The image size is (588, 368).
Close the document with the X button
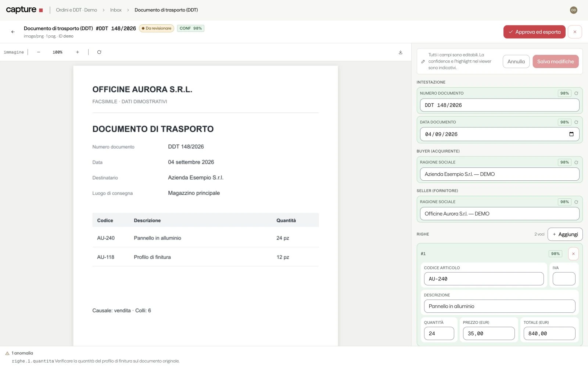tap(575, 32)
